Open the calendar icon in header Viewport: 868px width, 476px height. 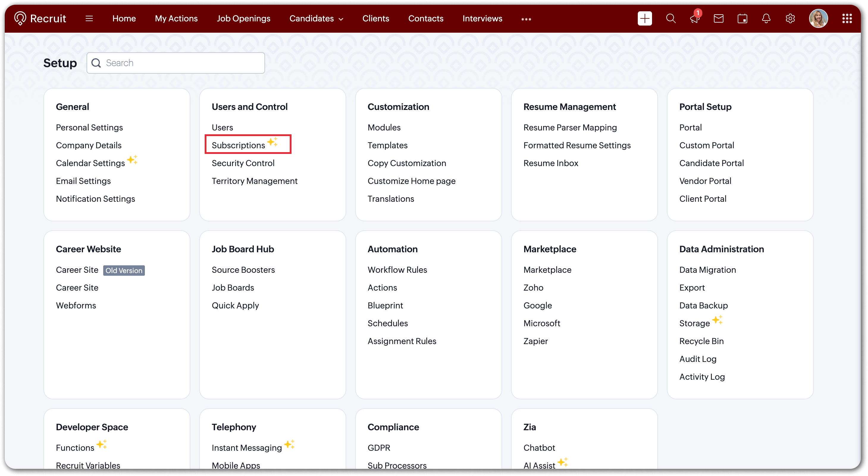click(x=742, y=18)
